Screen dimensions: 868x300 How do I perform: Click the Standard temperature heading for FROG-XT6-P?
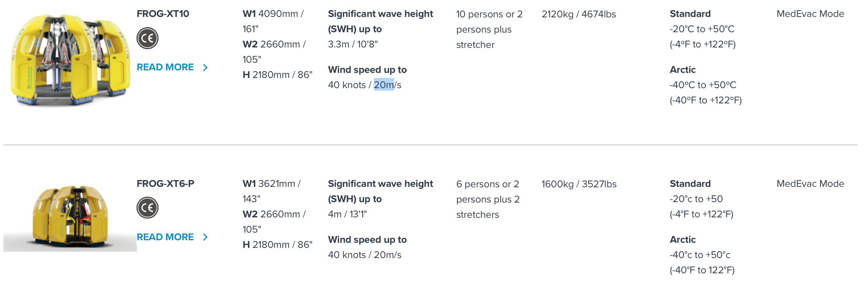pos(690,183)
